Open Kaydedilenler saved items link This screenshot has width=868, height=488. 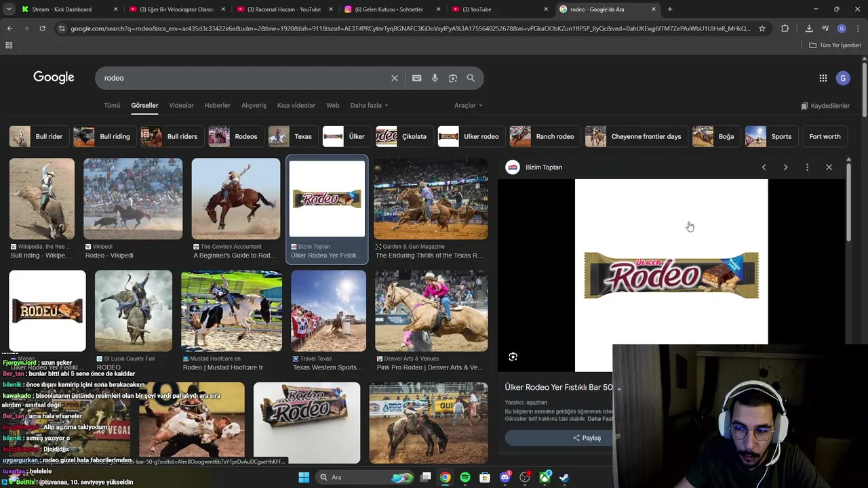[x=825, y=106]
